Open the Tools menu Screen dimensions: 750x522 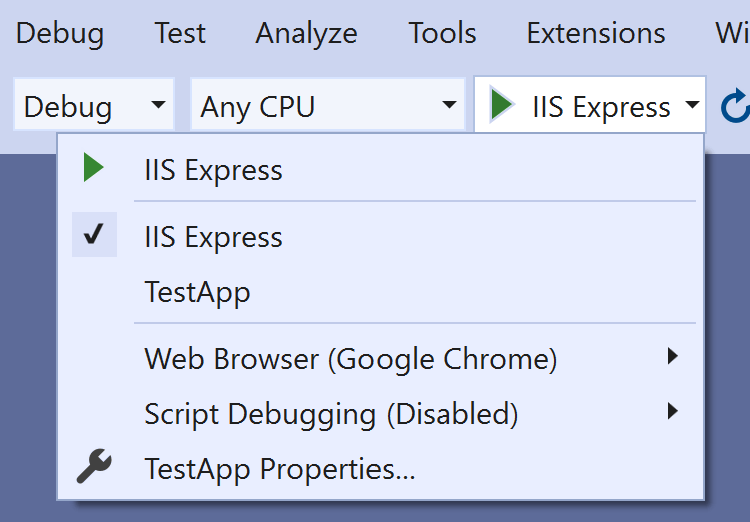tap(442, 33)
